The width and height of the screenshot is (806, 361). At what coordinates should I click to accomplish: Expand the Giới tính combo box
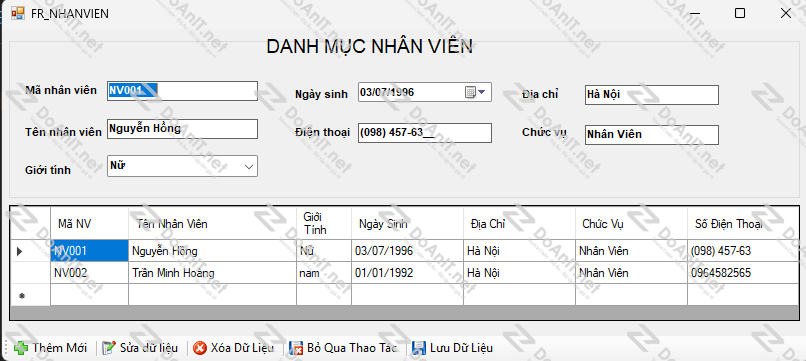point(249,167)
